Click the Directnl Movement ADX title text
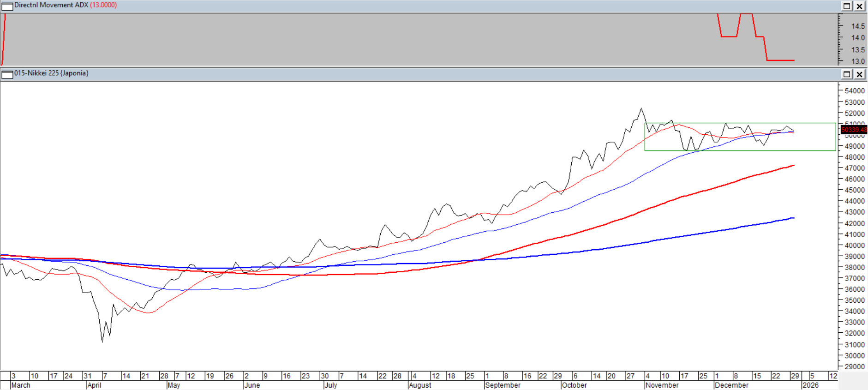Viewport: 868px width, 390px height. tap(51, 5)
